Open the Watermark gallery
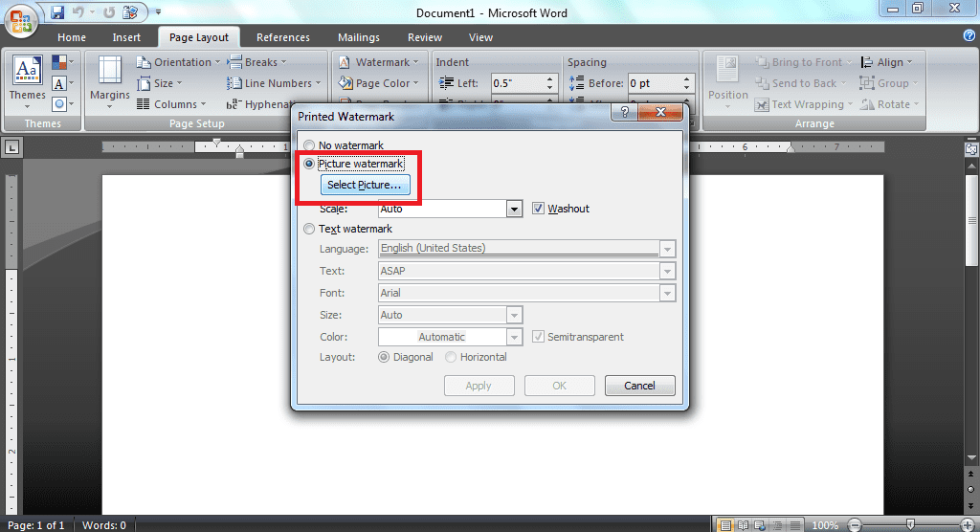 379,62
